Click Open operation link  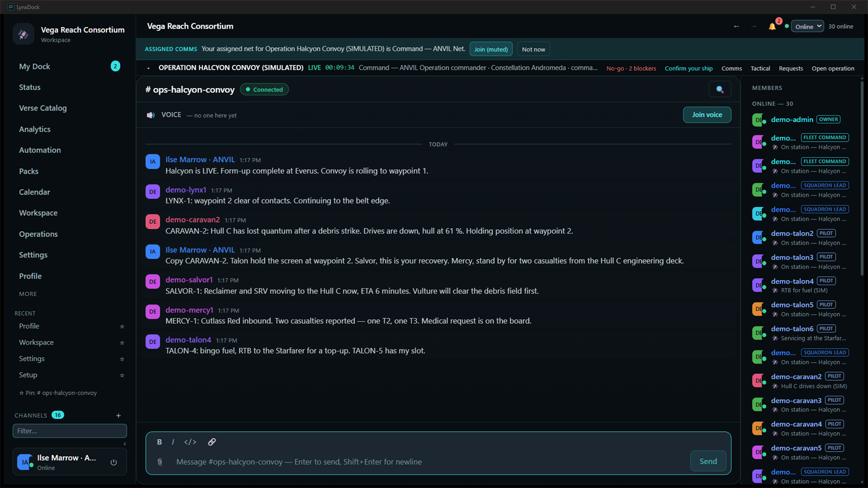click(833, 68)
